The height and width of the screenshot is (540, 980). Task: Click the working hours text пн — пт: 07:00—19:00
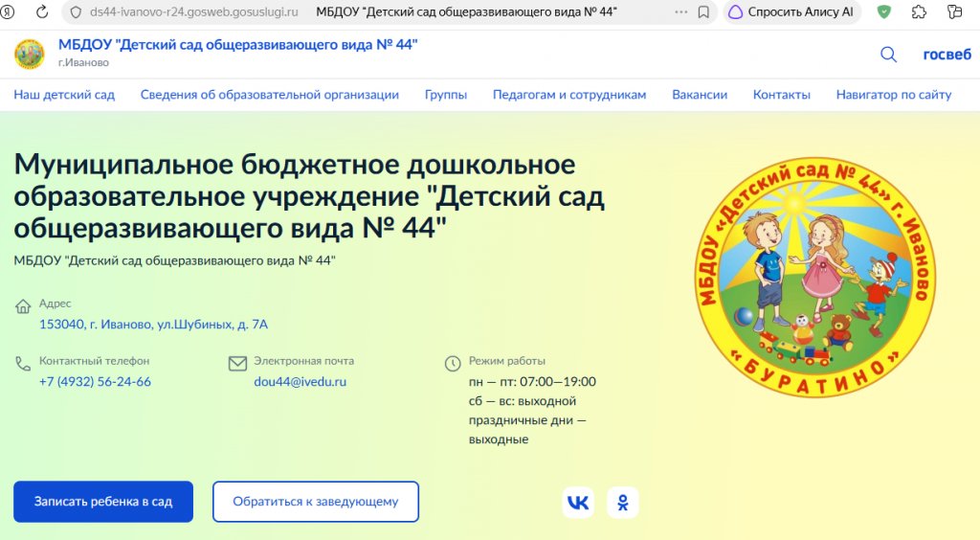point(532,382)
